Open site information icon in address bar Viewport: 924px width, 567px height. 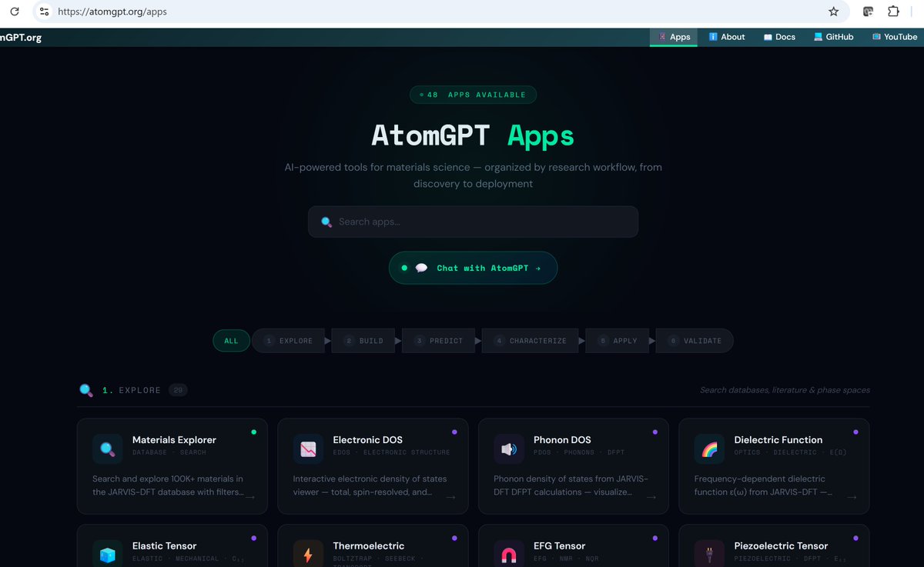coord(44,12)
